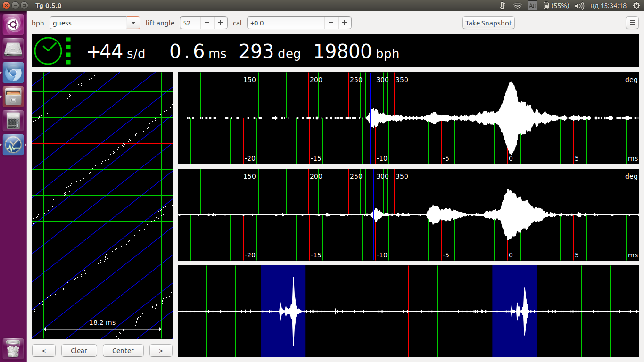Viewport: 644px width, 362px height.
Task: Open the Files drive icon in launcher
Action: click(13, 48)
